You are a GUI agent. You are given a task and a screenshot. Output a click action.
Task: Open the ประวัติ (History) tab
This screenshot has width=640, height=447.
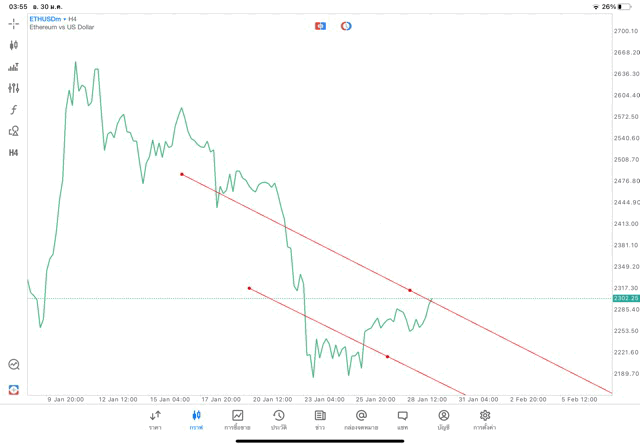(x=279, y=419)
